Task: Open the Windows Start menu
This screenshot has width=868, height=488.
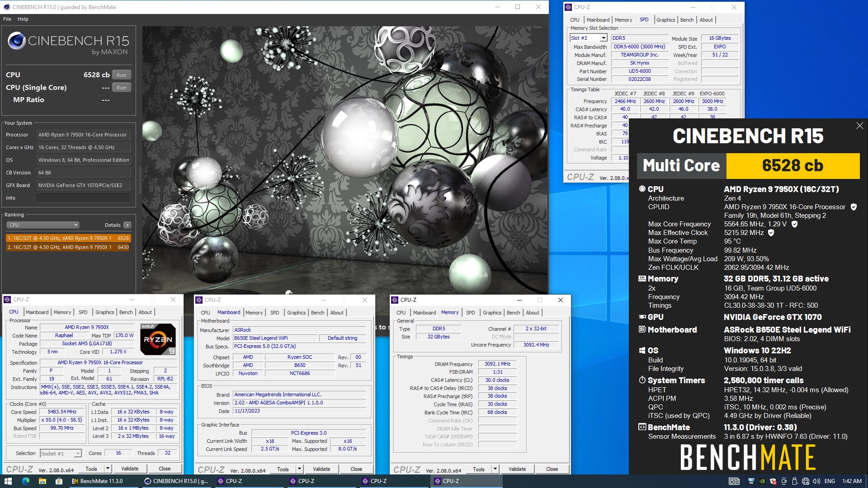Action: click(8, 481)
